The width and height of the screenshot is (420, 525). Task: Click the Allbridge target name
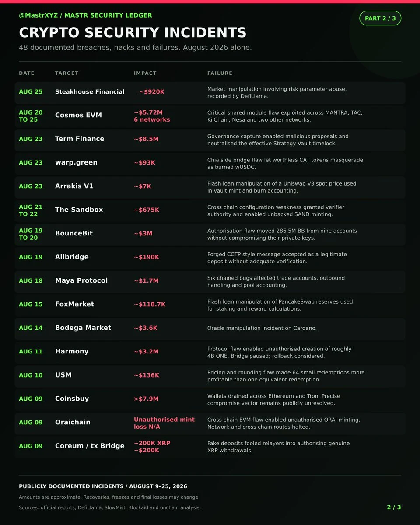coord(72,257)
